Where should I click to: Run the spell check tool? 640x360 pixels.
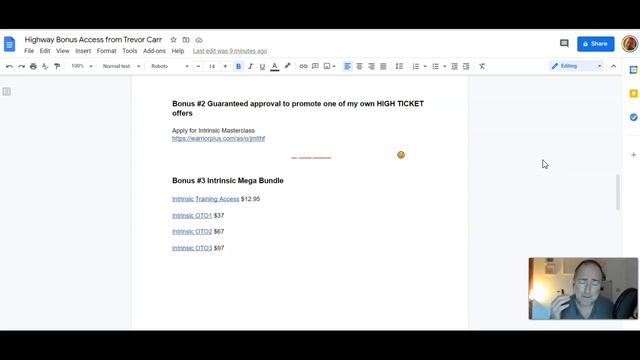45,66
